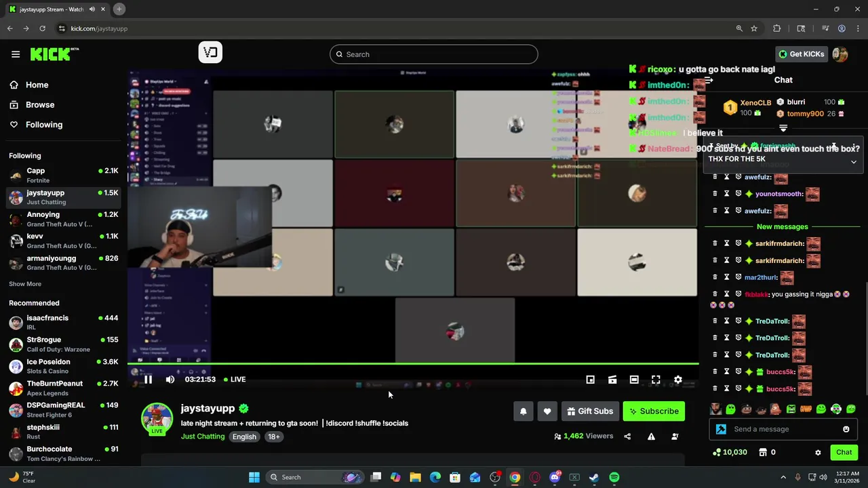Send message with Chat button
868x488 pixels.
click(x=844, y=452)
